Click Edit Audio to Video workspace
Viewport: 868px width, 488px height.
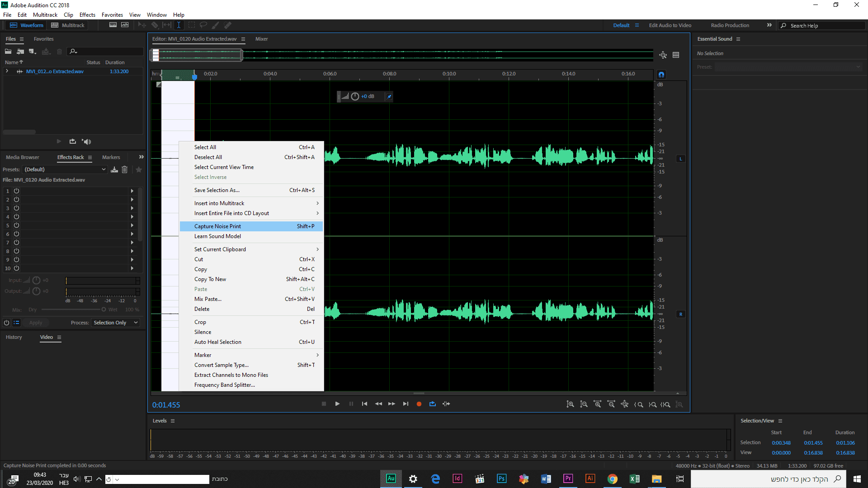pos(670,25)
